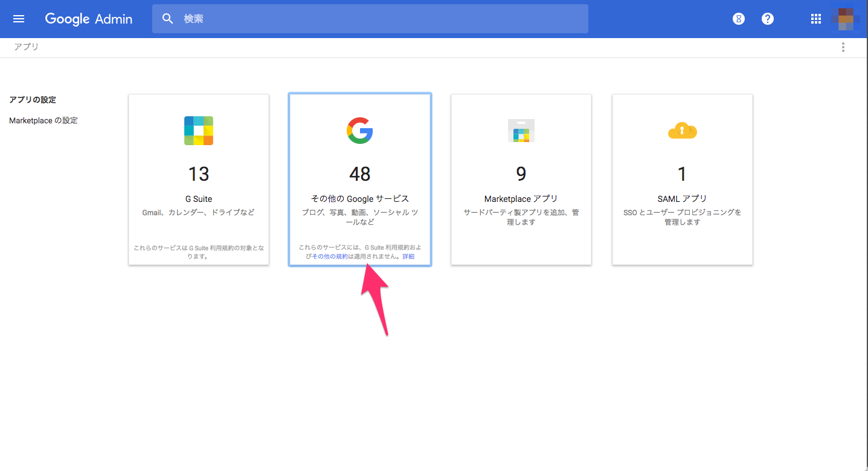Screen dimensions: 868x471
Task: Click the アプリ breadcrumb
Action: point(26,47)
